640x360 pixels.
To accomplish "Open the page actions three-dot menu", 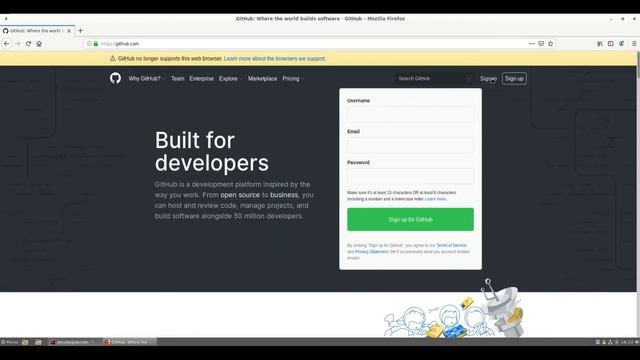I will pyautogui.click(x=531, y=44).
